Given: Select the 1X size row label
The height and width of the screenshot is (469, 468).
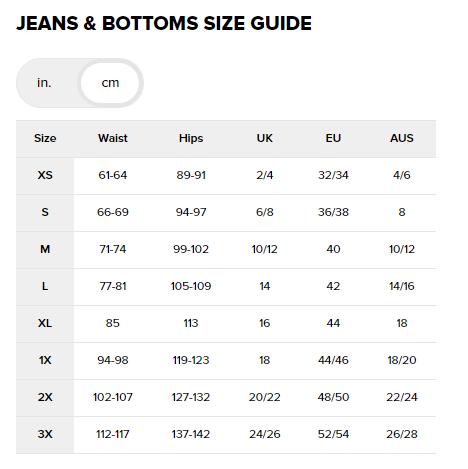Looking at the screenshot, I should click(x=45, y=360).
